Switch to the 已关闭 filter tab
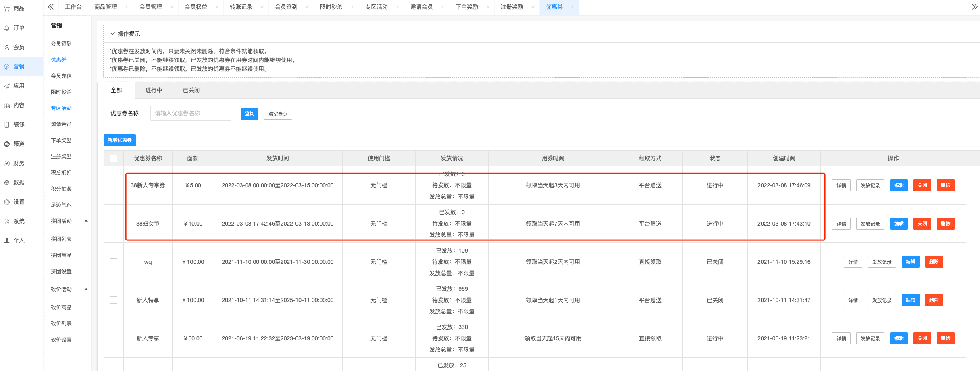The image size is (980, 371). click(x=191, y=90)
